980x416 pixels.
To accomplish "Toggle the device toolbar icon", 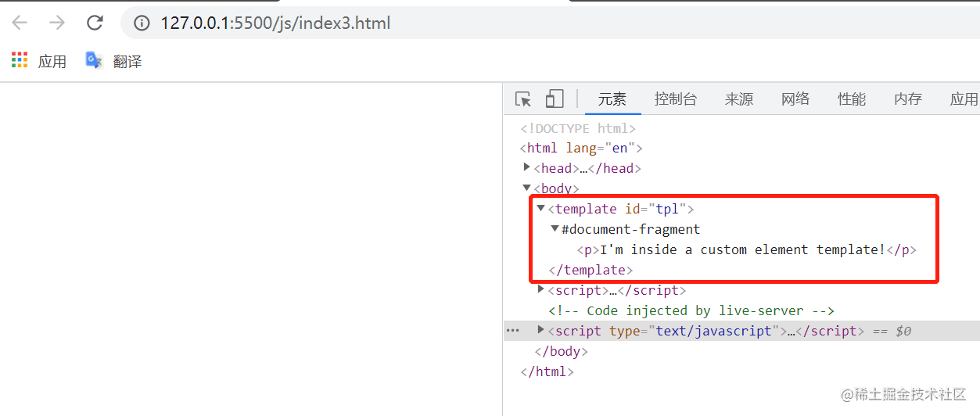I will [555, 99].
